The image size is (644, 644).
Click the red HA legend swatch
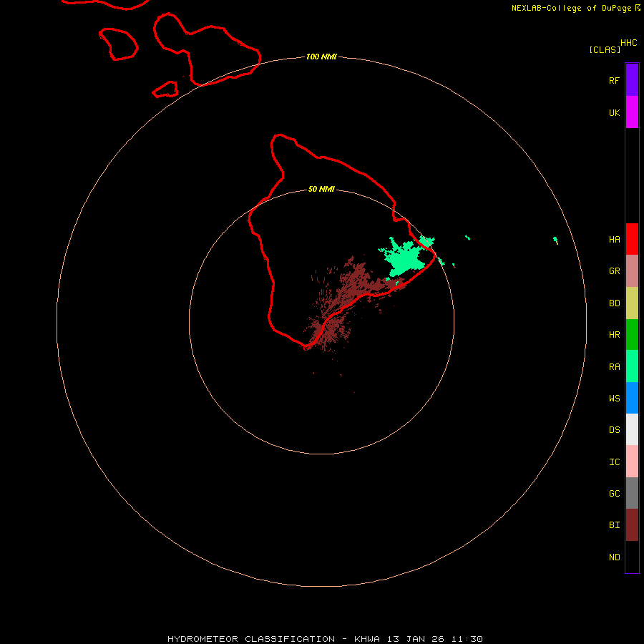[x=632, y=239]
